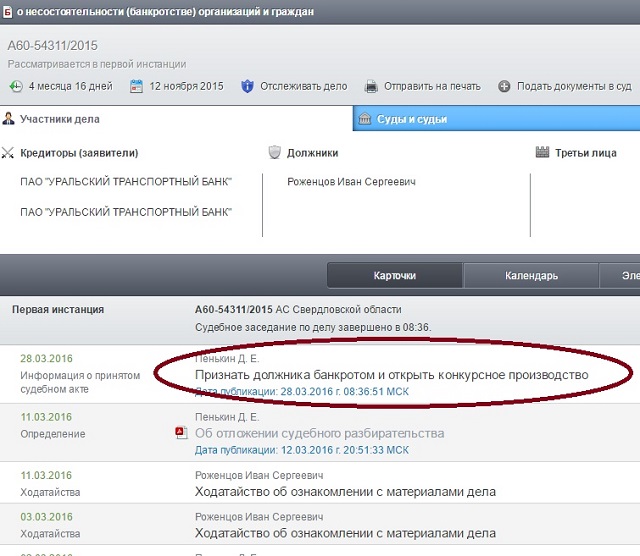This screenshot has height=556, width=640.
Task: Select the Участники дела tab
Action: click(x=60, y=119)
